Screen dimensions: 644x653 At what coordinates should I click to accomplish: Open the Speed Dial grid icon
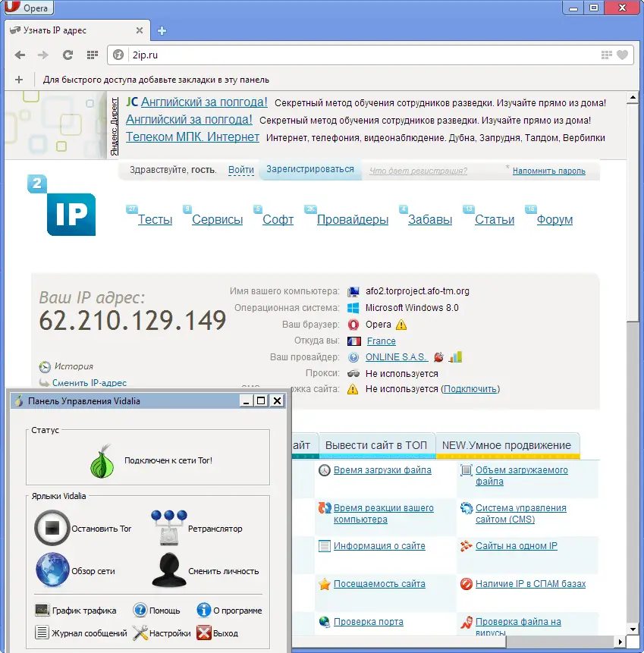tap(92, 55)
